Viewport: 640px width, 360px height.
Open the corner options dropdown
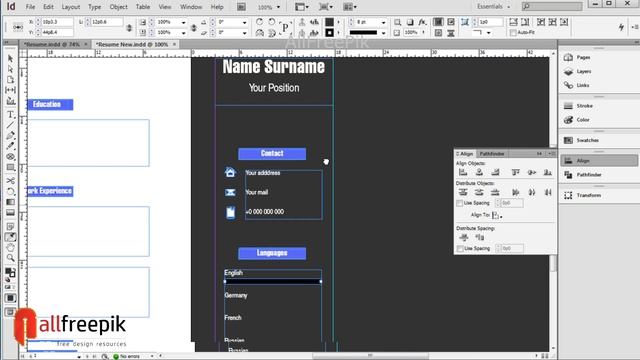coord(489,33)
